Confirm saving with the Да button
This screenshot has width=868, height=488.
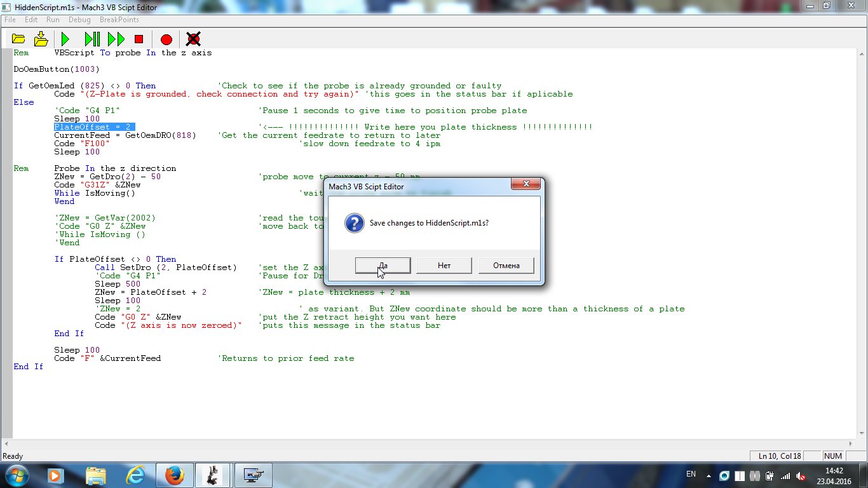[x=383, y=266]
